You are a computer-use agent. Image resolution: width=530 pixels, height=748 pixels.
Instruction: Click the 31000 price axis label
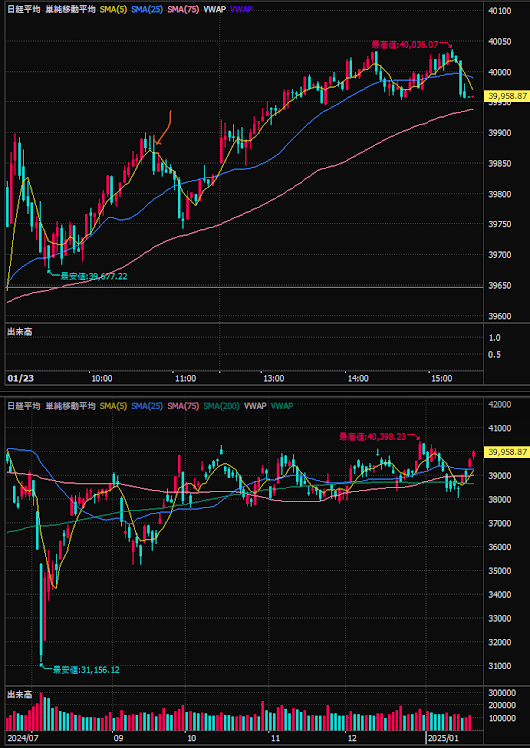click(x=500, y=666)
